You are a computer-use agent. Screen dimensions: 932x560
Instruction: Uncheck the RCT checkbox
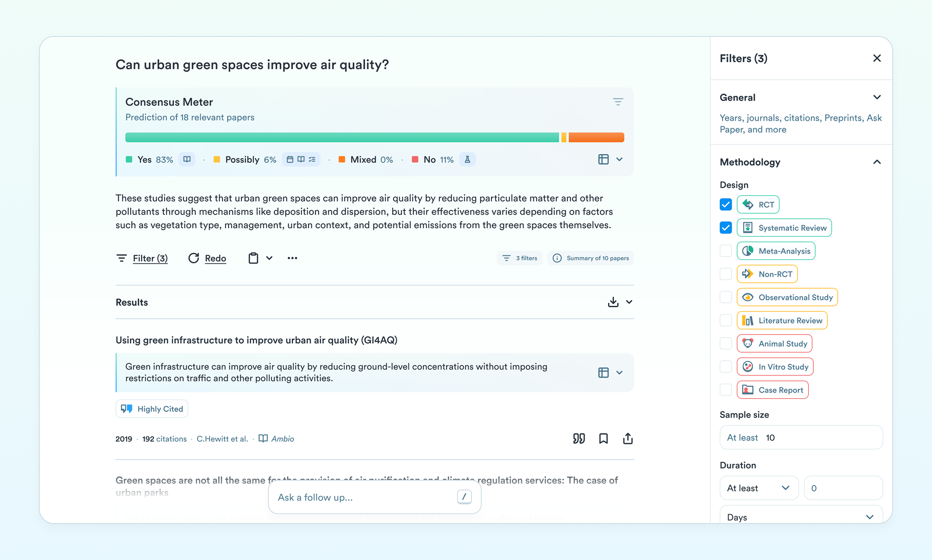725,205
